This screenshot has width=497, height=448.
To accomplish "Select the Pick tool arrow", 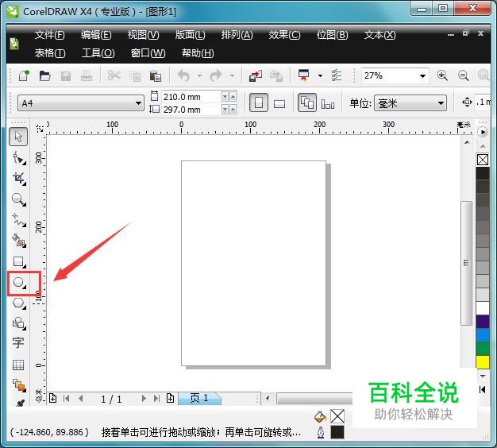I will pos(18,137).
